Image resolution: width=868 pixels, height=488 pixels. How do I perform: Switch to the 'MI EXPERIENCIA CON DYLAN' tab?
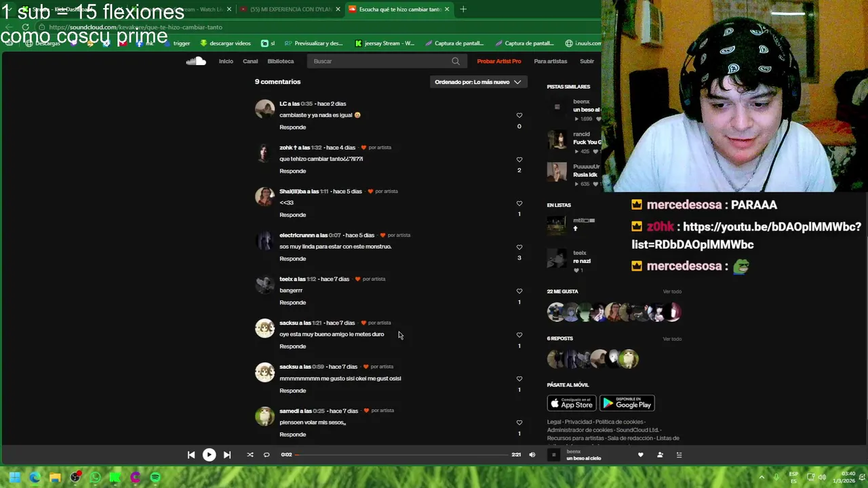(292, 9)
